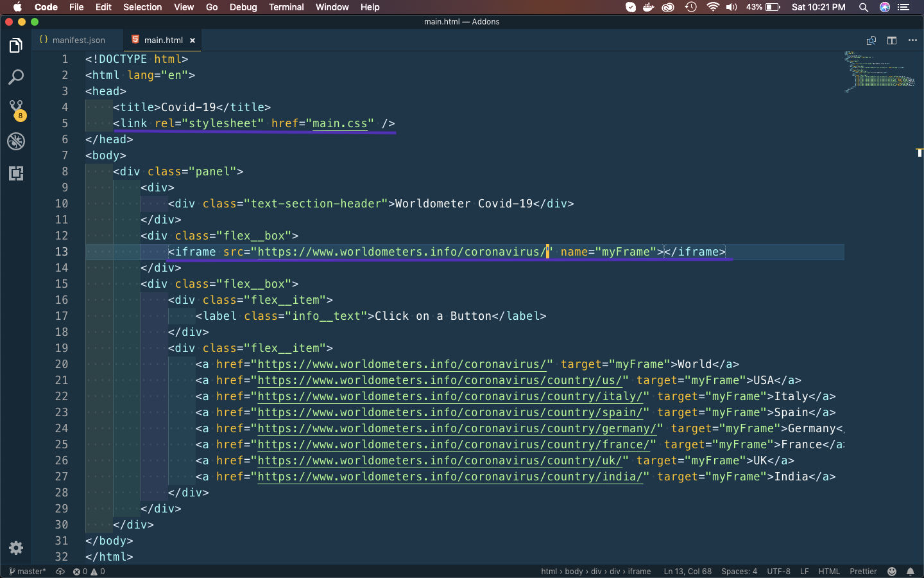Open the Edit menu
The height and width of the screenshot is (578, 924).
(x=103, y=7)
